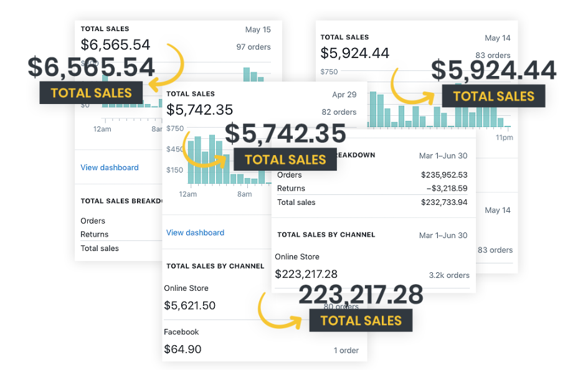Click the "Total Sales Breakd..." header in May 15 card
The width and height of the screenshot is (588, 370).
121,201
